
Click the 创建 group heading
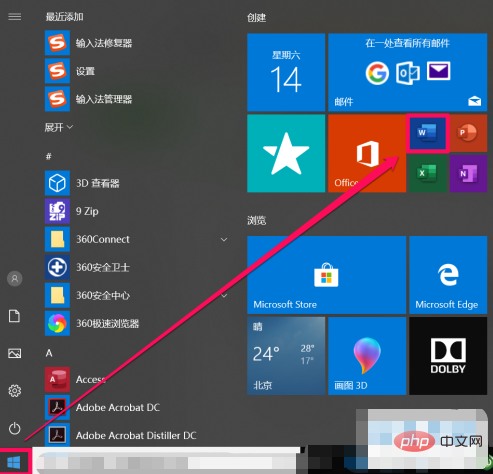click(256, 17)
